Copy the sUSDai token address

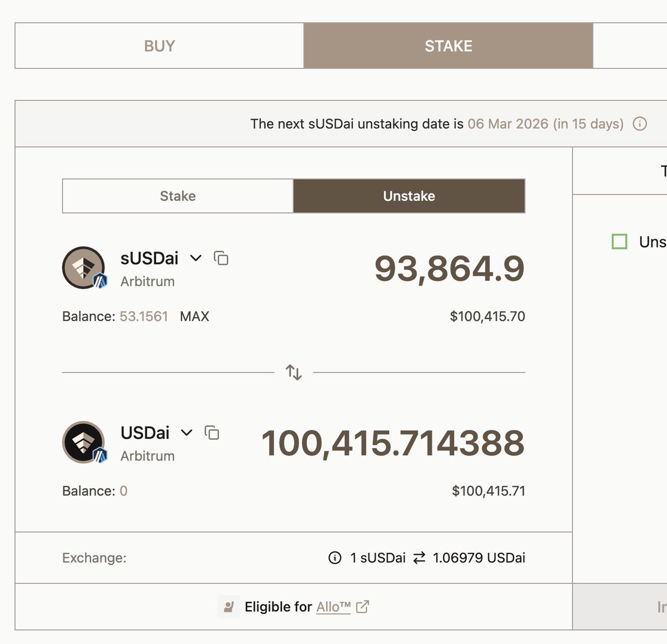pyautogui.click(x=221, y=258)
